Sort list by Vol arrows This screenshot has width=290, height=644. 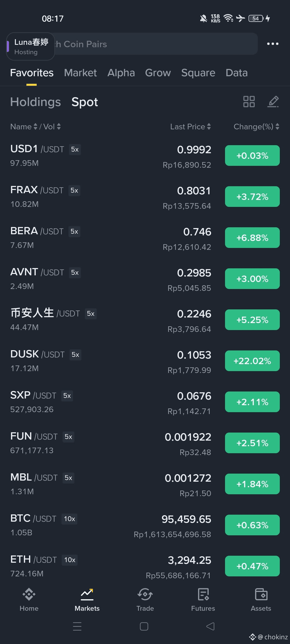tap(59, 127)
